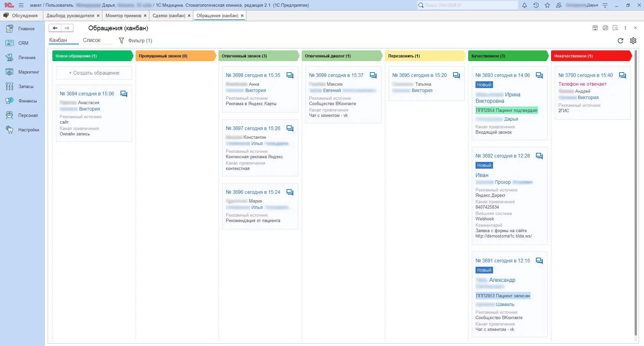
Task: Click the print icon in the form header
Action: (x=605, y=28)
